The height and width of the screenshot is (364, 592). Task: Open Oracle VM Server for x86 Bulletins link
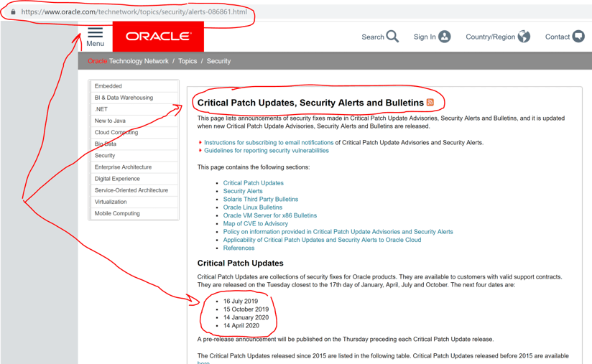(x=270, y=215)
